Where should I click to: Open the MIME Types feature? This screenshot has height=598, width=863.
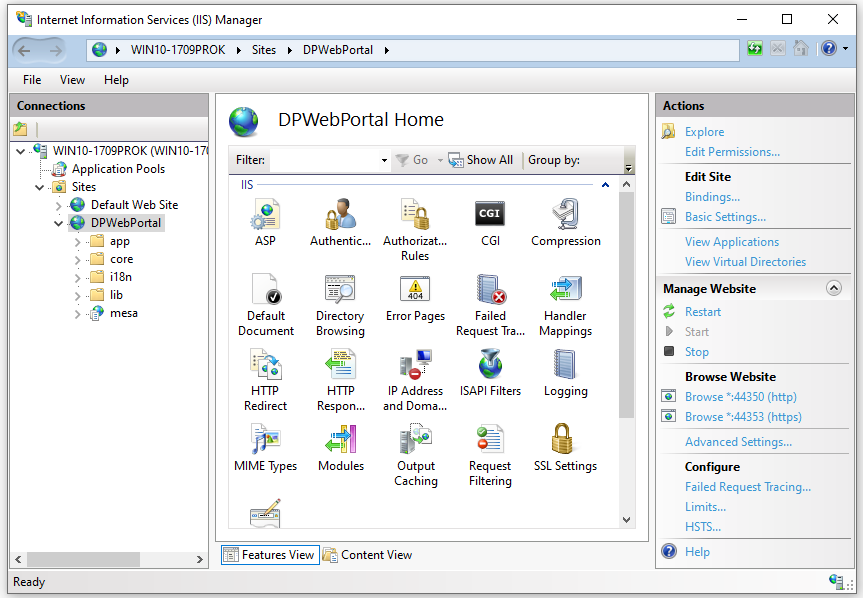(265, 447)
